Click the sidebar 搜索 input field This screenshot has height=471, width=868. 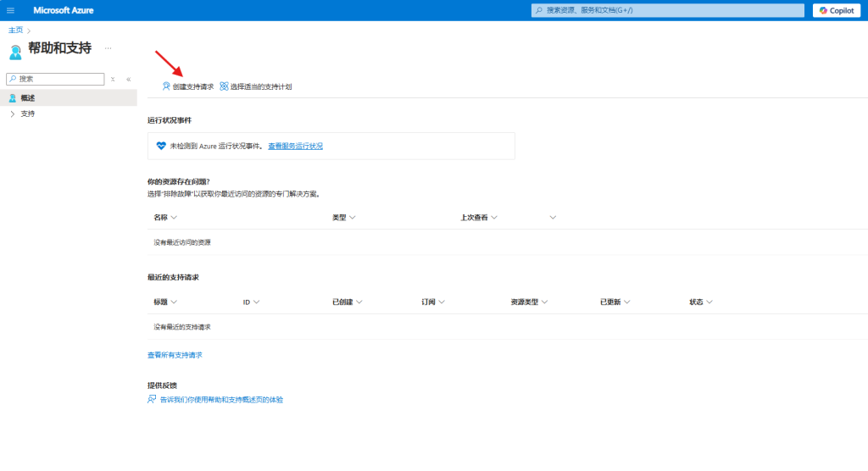pos(55,79)
